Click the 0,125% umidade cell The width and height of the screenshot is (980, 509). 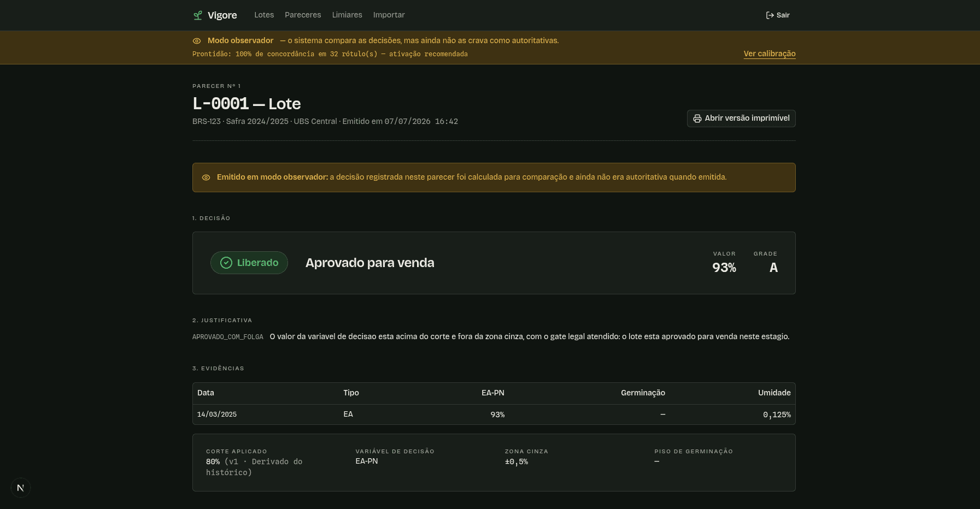777,415
